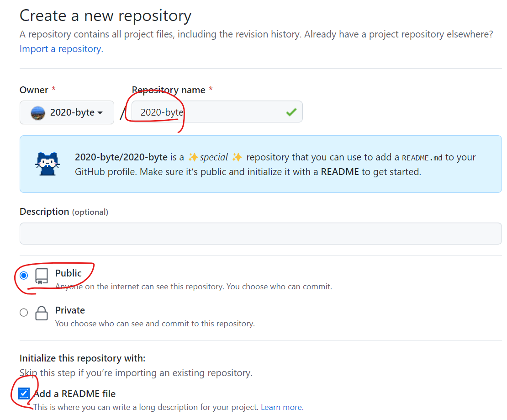Select the Private radio button
This screenshot has height=420, width=507.
coord(24,313)
